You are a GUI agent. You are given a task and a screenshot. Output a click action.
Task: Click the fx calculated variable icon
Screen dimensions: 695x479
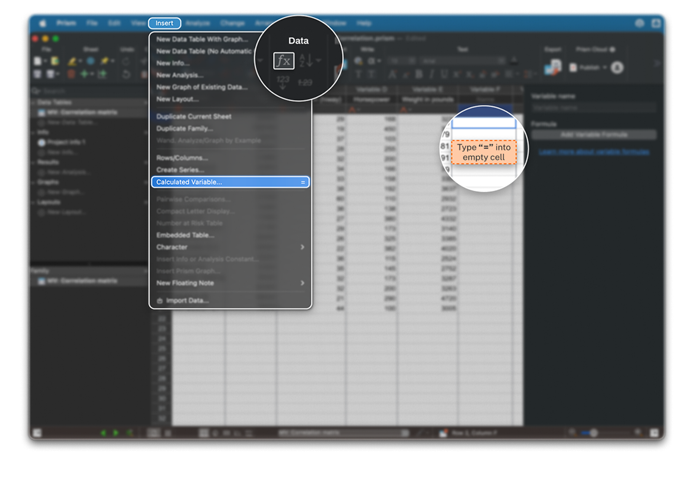point(284,61)
